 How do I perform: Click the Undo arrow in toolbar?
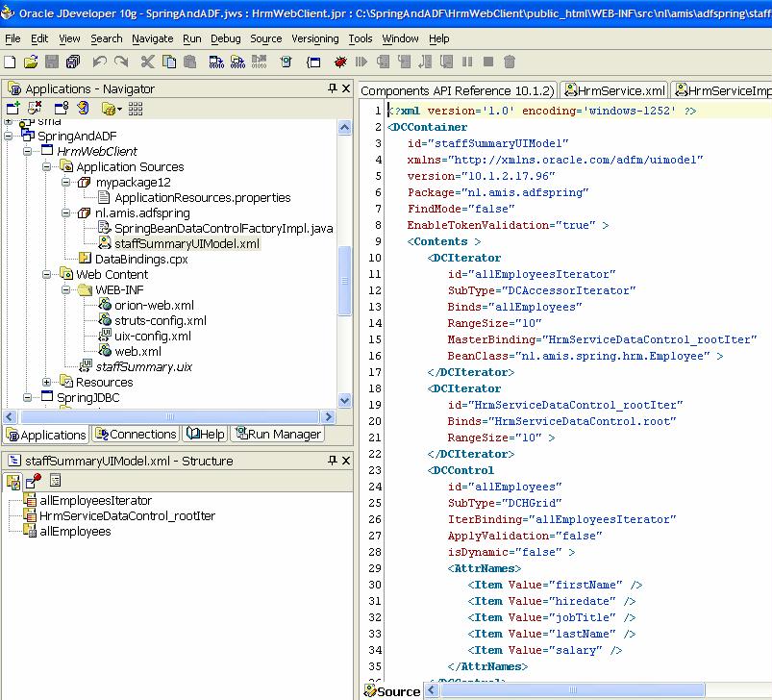pyautogui.click(x=99, y=62)
